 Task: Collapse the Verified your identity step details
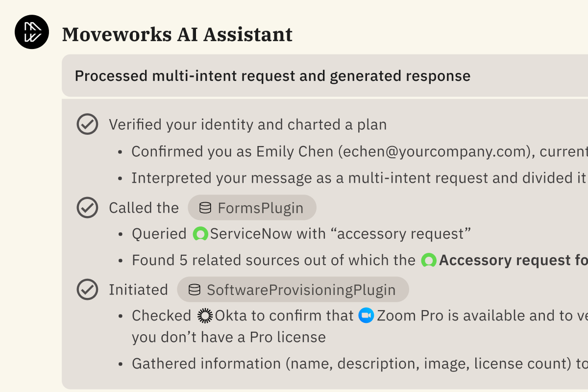[x=248, y=124]
